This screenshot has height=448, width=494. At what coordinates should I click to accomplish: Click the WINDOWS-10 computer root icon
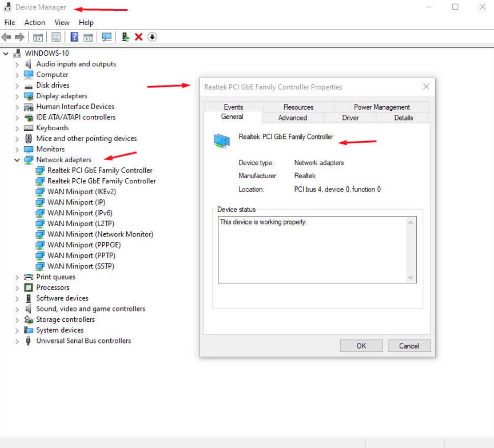(x=17, y=53)
